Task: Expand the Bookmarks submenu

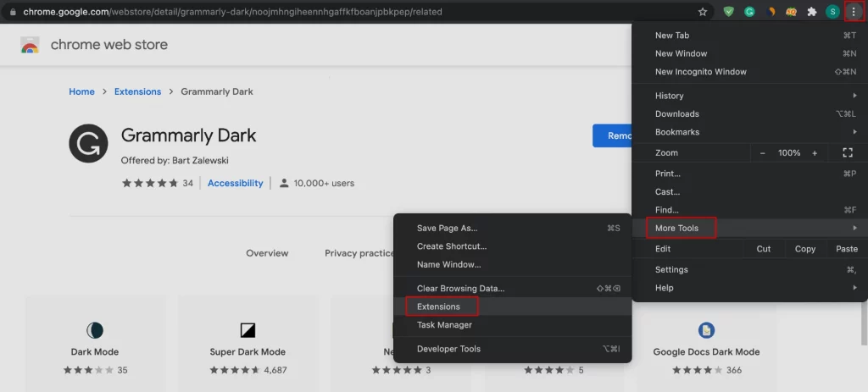Action: click(x=749, y=132)
